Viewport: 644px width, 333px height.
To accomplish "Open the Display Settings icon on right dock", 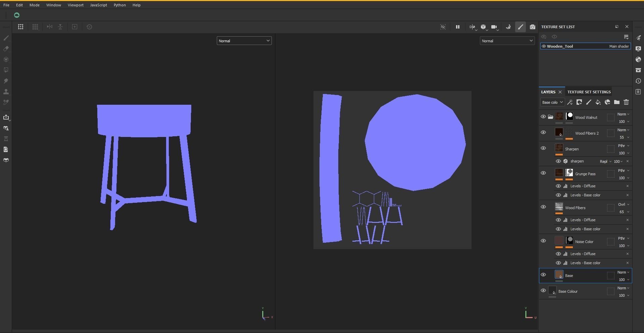I will click(x=638, y=49).
